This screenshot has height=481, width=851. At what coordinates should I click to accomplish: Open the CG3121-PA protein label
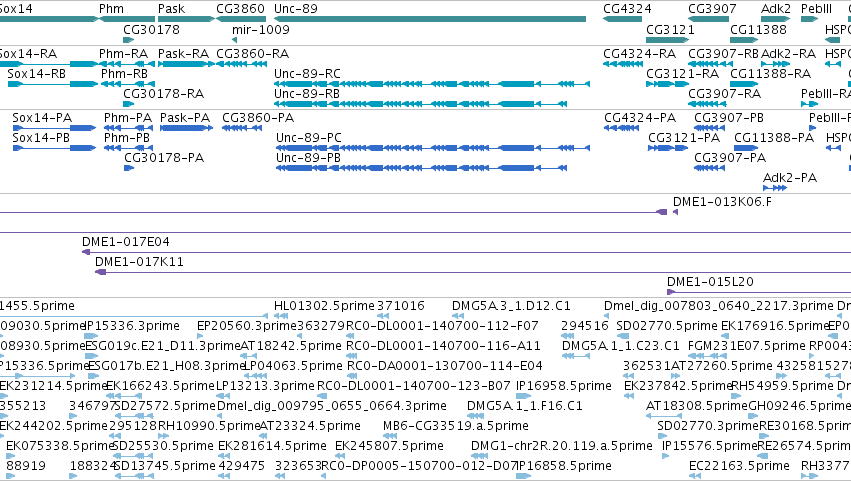click(684, 138)
